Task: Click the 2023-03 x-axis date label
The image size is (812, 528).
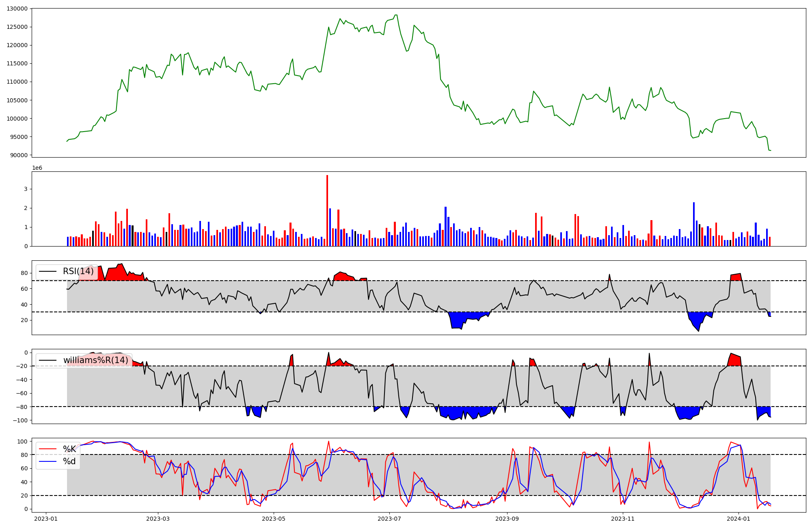Action: tap(158, 519)
